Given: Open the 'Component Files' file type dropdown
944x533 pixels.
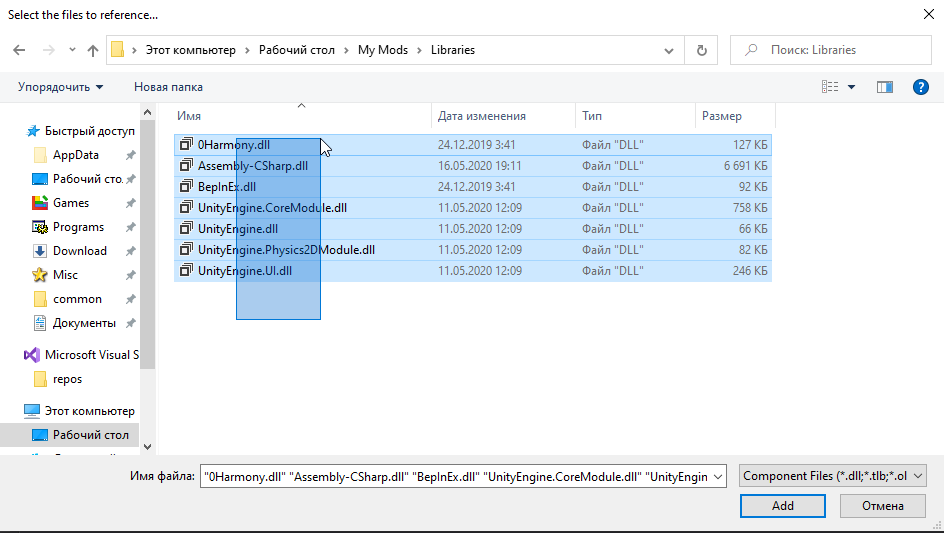Looking at the screenshot, I should coord(833,476).
